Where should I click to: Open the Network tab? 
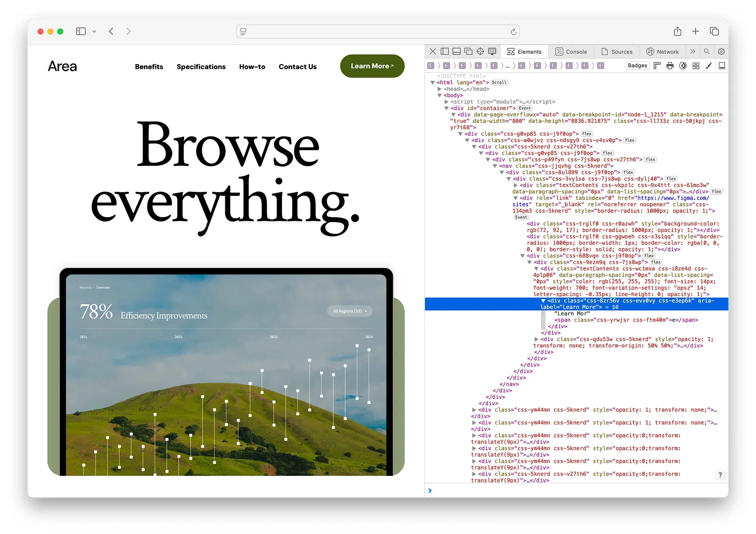tap(662, 52)
